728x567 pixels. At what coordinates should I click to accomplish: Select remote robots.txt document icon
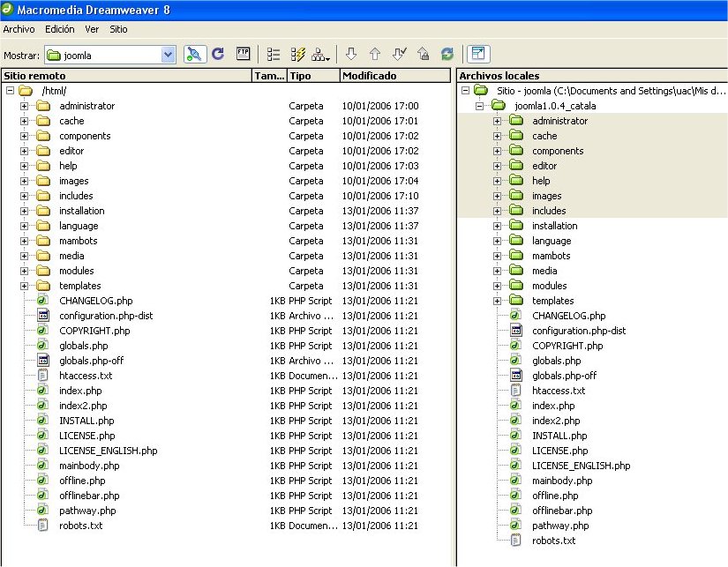click(x=42, y=526)
